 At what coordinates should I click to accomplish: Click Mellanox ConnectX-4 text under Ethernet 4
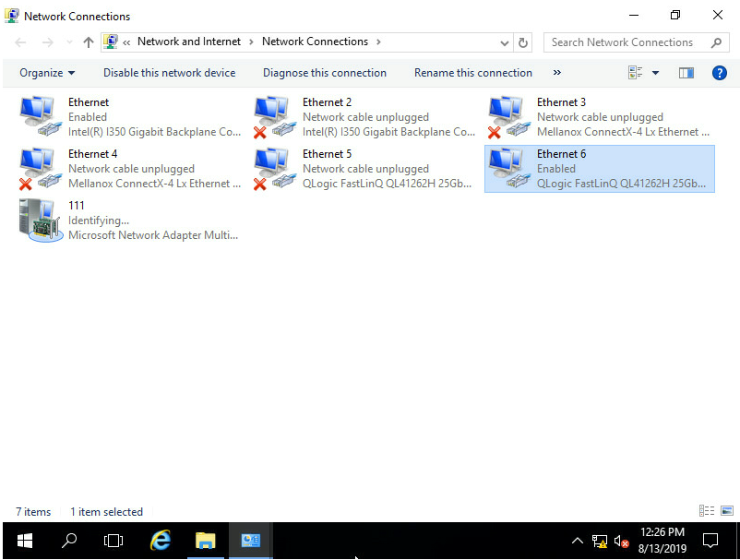[x=154, y=184]
